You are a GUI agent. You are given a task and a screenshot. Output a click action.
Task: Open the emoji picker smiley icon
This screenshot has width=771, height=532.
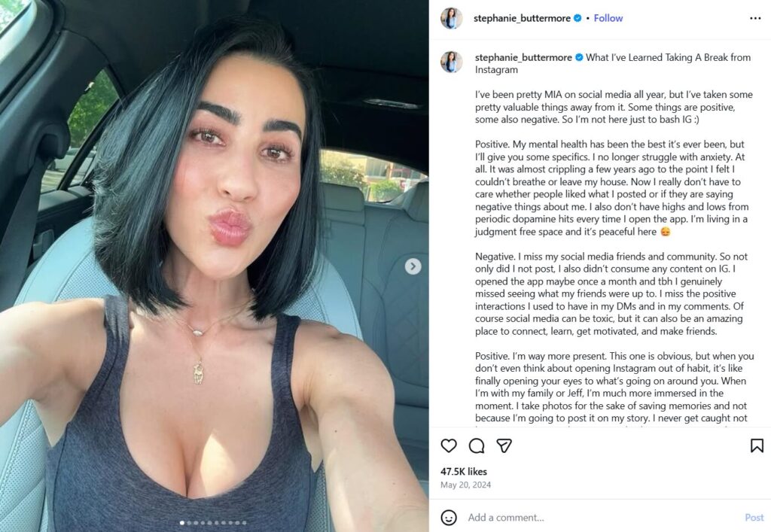449,517
